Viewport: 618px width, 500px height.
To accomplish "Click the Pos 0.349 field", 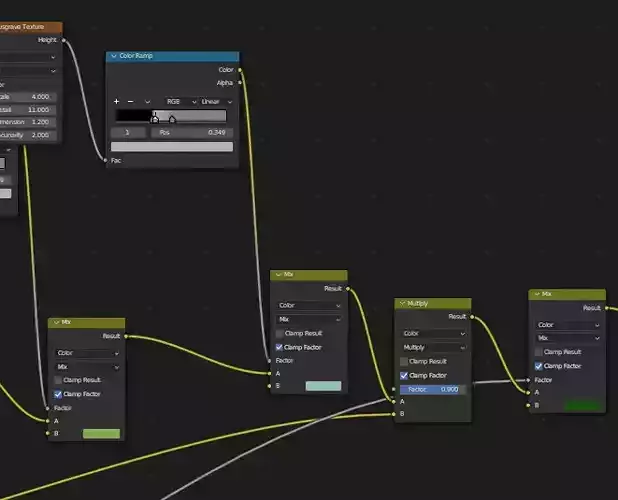I will coord(192,132).
